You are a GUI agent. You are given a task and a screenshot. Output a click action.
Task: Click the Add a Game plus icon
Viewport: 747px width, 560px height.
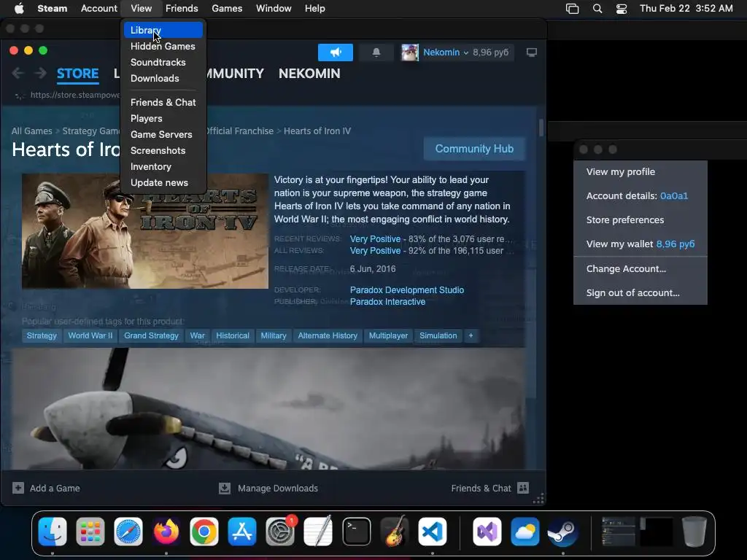[x=18, y=488]
